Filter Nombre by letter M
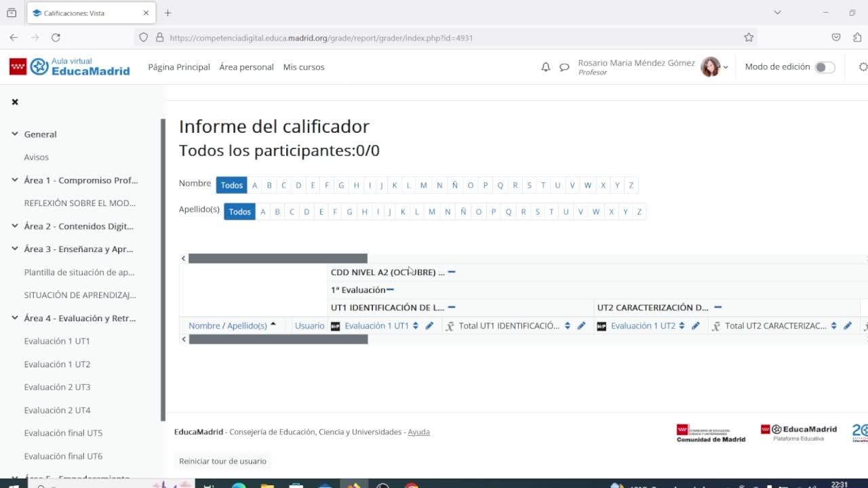Viewport: 868px width, 488px height. coord(424,185)
